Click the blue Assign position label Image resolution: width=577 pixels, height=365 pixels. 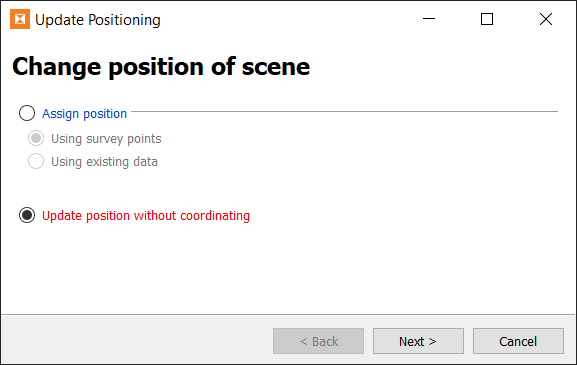click(x=84, y=114)
